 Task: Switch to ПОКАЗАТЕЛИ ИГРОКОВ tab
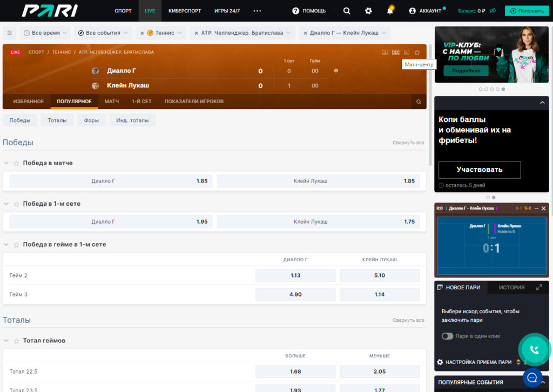click(x=194, y=102)
